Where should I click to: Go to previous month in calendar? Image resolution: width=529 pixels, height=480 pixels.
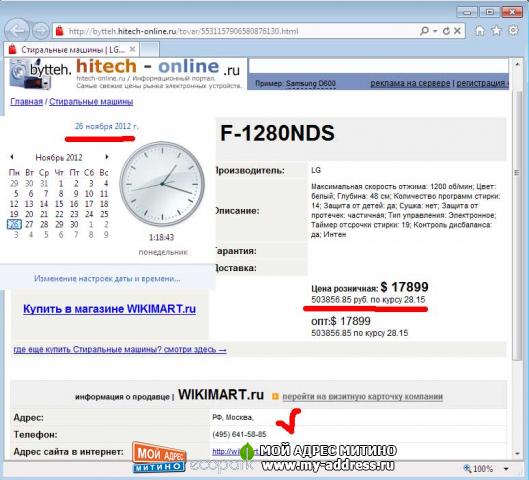(x=12, y=157)
